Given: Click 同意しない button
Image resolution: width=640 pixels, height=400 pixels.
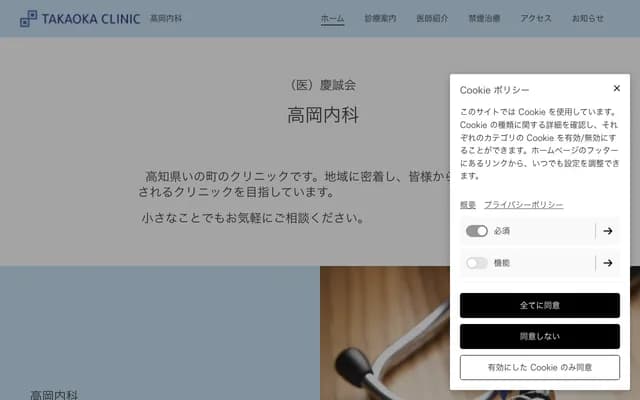Looking at the screenshot, I should coord(540,336).
